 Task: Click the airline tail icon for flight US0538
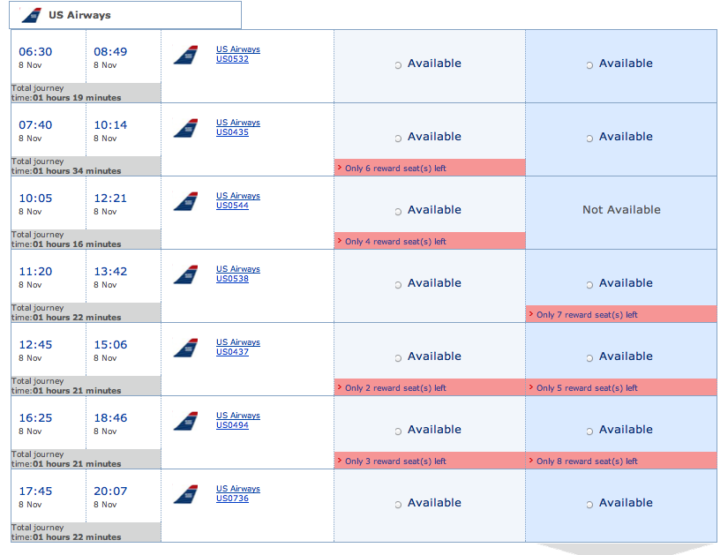tap(186, 274)
